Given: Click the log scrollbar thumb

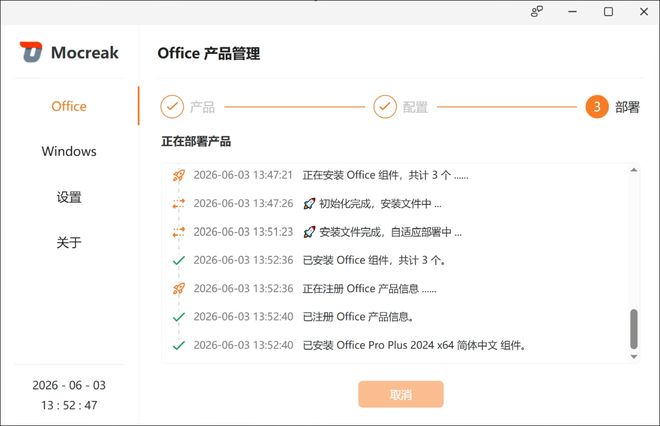Looking at the screenshot, I should [x=634, y=329].
